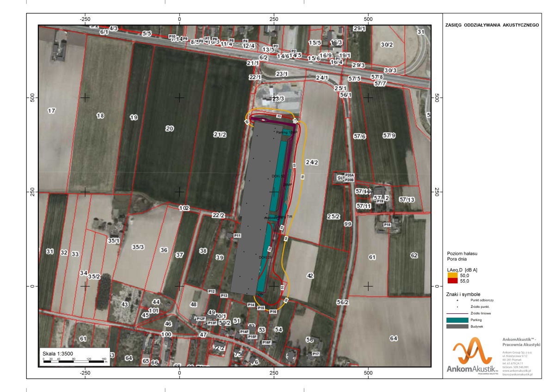The image size is (555, 392).
Task: Click parcel number 62
Action: 414,255
